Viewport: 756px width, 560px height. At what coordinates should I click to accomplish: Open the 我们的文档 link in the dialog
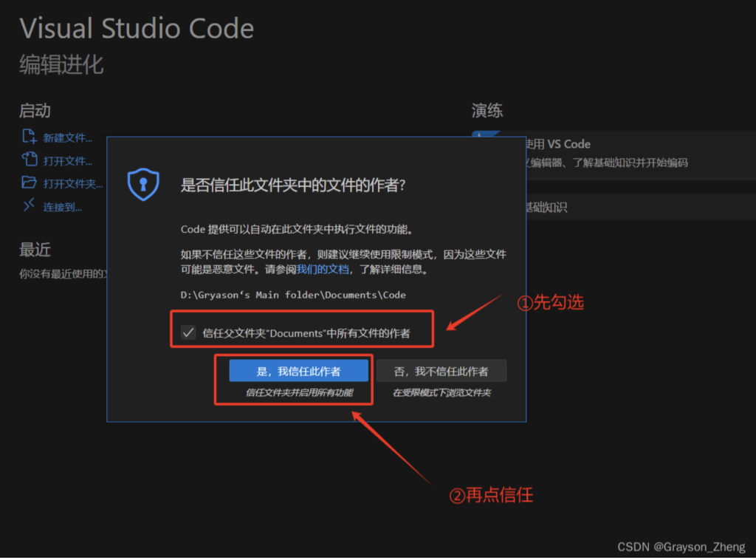(323, 270)
